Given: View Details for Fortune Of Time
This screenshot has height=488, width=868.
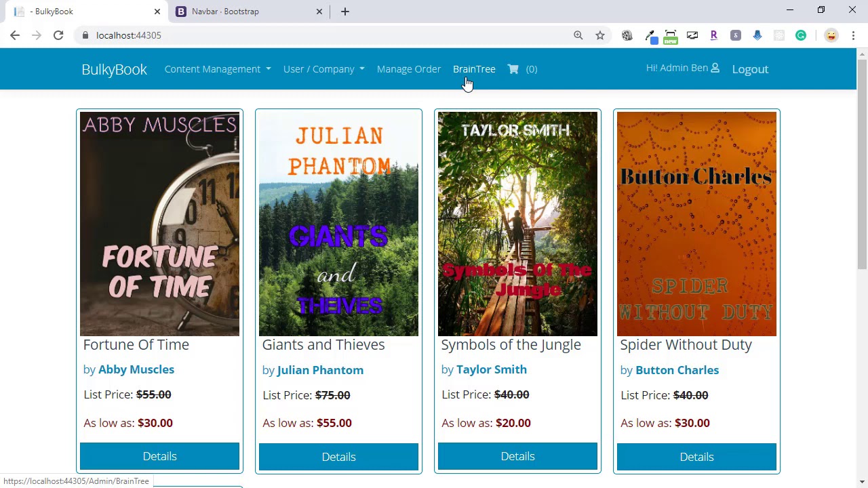Looking at the screenshot, I should [159, 456].
